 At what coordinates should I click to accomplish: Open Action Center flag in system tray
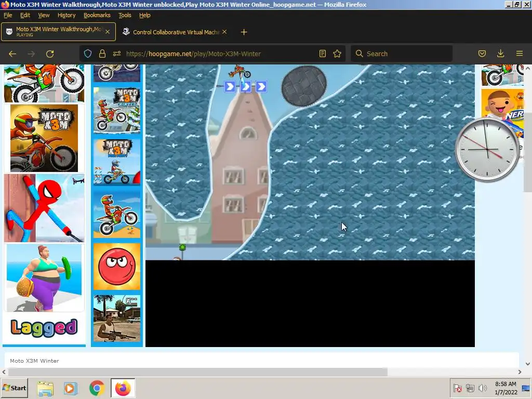(x=457, y=388)
